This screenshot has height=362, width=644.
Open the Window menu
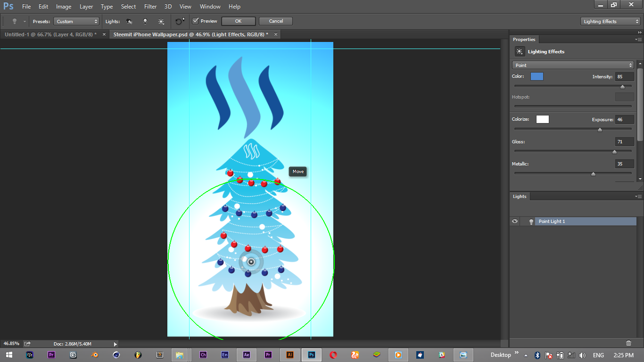210,7
